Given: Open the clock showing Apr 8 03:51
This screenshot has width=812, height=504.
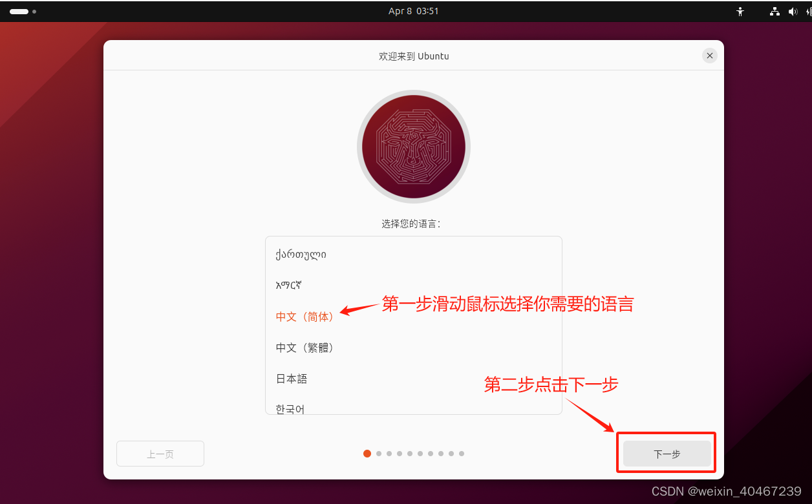Looking at the screenshot, I should coord(414,11).
